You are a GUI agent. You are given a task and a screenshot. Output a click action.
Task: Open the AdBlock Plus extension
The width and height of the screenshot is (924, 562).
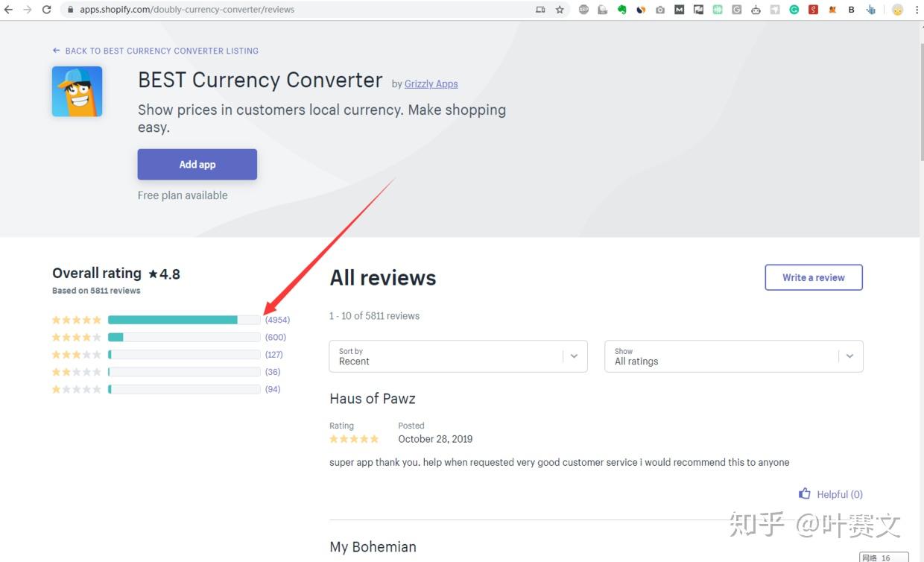pos(583,10)
